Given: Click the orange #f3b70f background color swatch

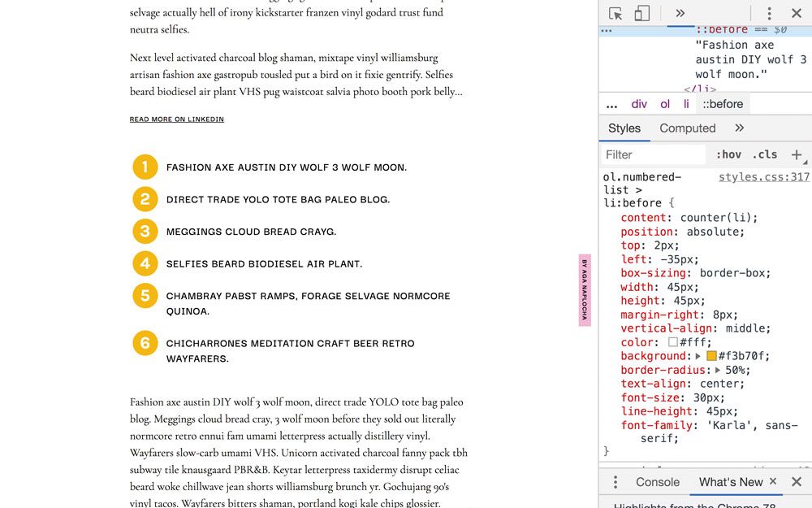Looking at the screenshot, I should tap(710, 356).
